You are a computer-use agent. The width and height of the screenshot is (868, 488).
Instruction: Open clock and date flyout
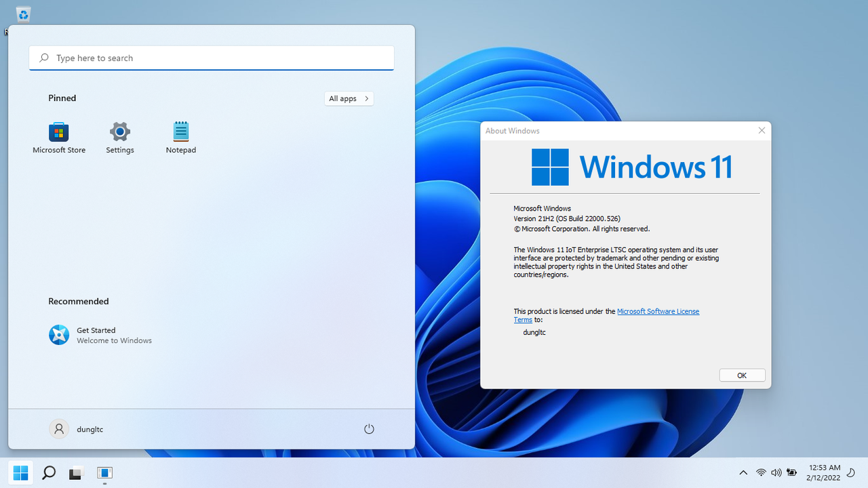click(823, 473)
